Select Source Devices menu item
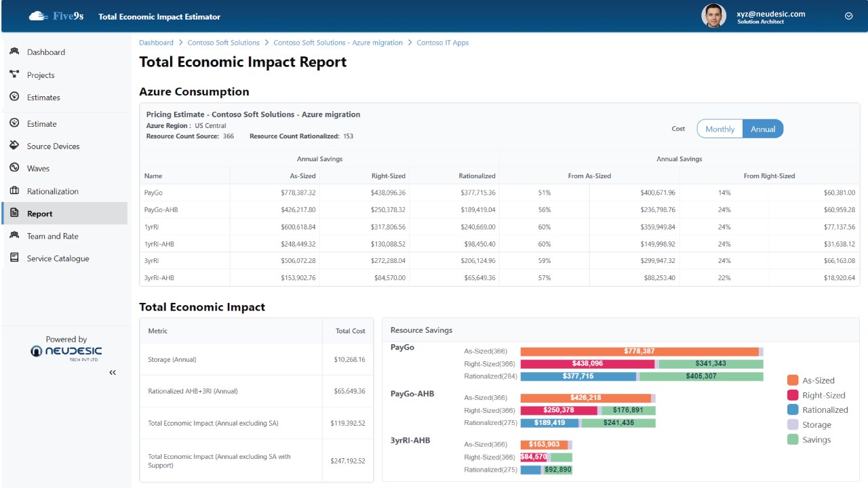Screen dimensions: 868x488 [x=53, y=146]
